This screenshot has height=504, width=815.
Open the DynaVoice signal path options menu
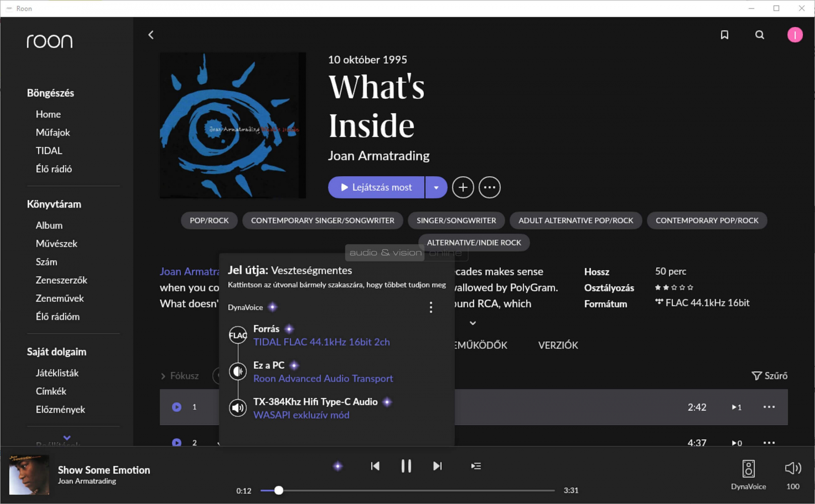[431, 307]
